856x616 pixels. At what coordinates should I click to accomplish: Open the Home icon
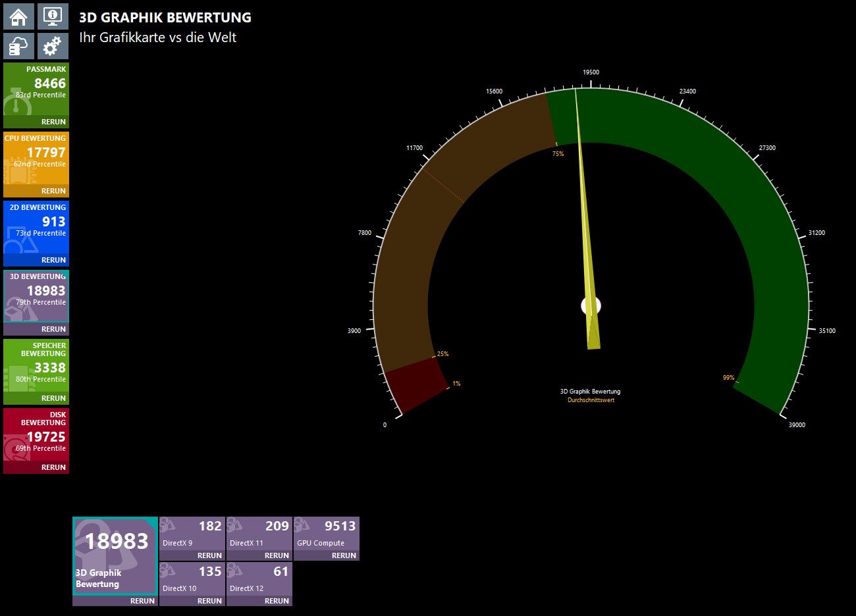(x=18, y=16)
